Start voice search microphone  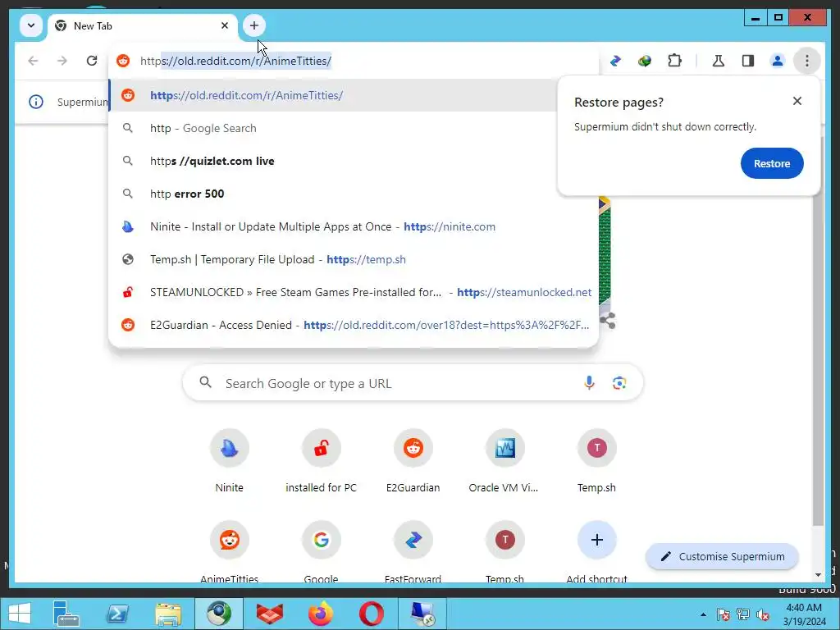click(x=589, y=382)
